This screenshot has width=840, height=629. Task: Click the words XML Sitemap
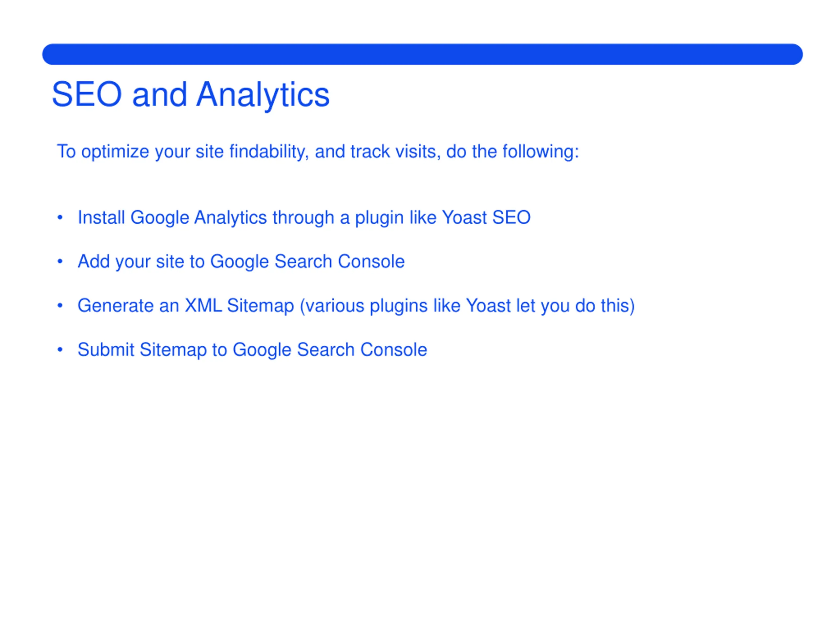pyautogui.click(x=239, y=306)
